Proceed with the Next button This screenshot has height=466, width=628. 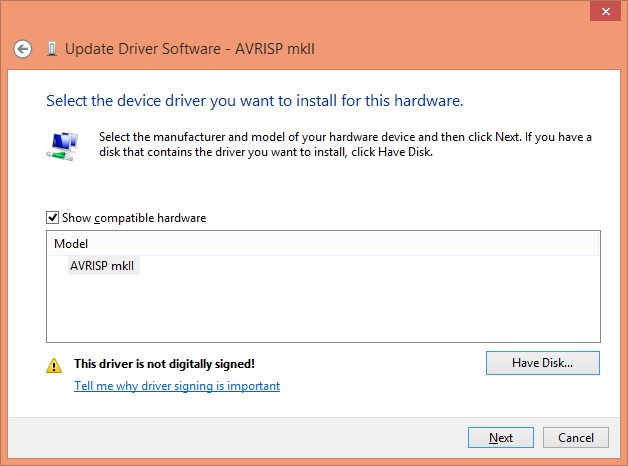501,438
